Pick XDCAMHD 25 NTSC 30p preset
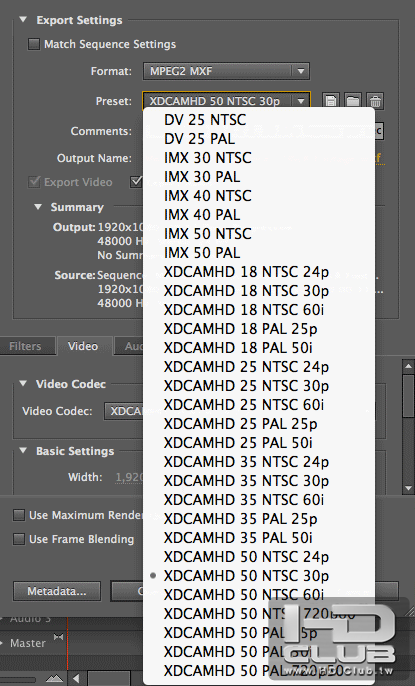Screen dimensions: 415x686 (259, 386)
